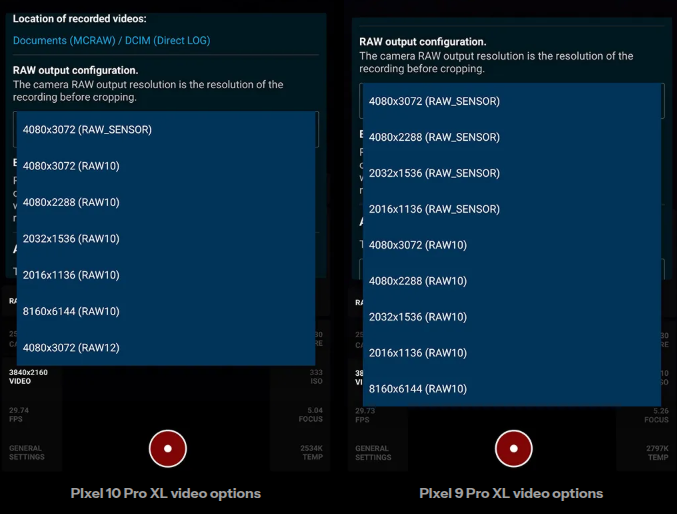The image size is (677, 514).
Task: Choose 2016x1136 (RAW10) in Pixel 9 list
Action: 512,352
